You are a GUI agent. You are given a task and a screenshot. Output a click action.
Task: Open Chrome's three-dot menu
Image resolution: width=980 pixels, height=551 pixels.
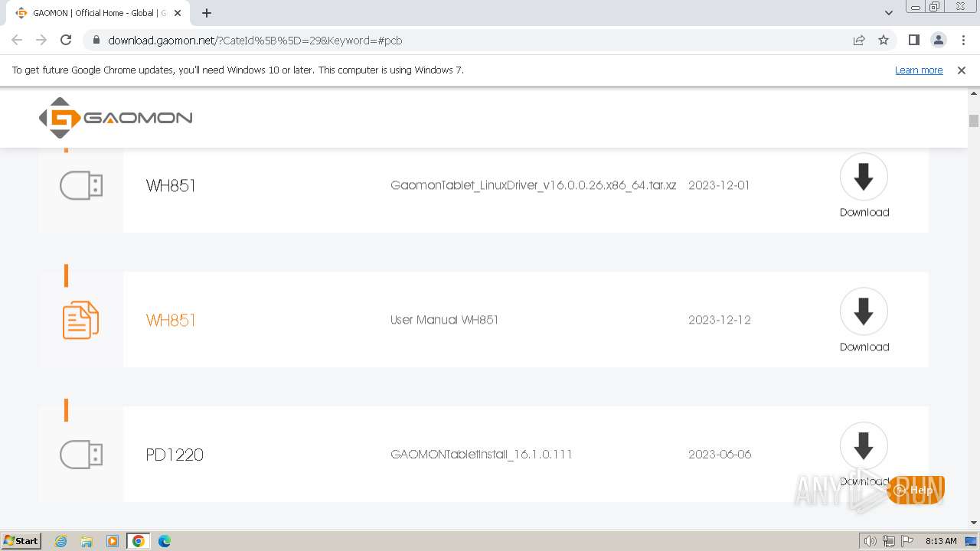tap(963, 40)
